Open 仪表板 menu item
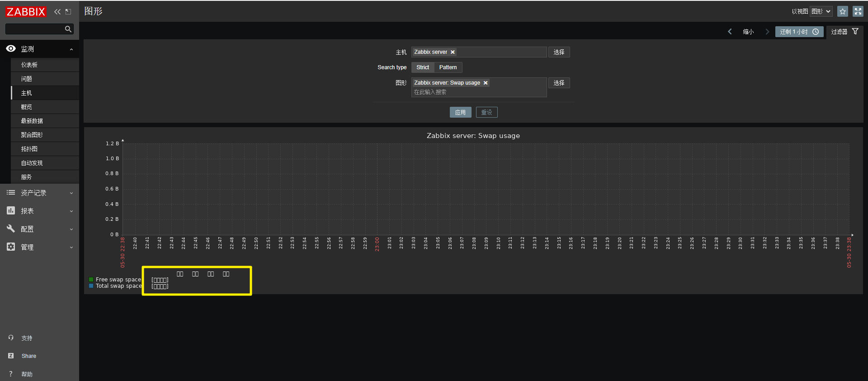The height and width of the screenshot is (381, 868). (45, 65)
